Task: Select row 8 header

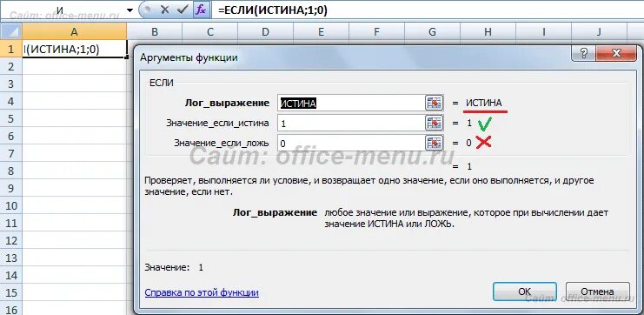Action: (11, 171)
